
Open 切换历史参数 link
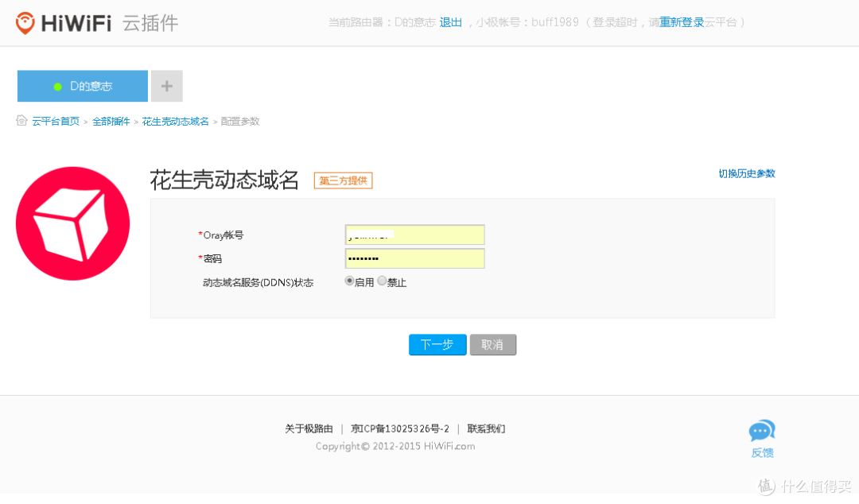[x=747, y=173]
